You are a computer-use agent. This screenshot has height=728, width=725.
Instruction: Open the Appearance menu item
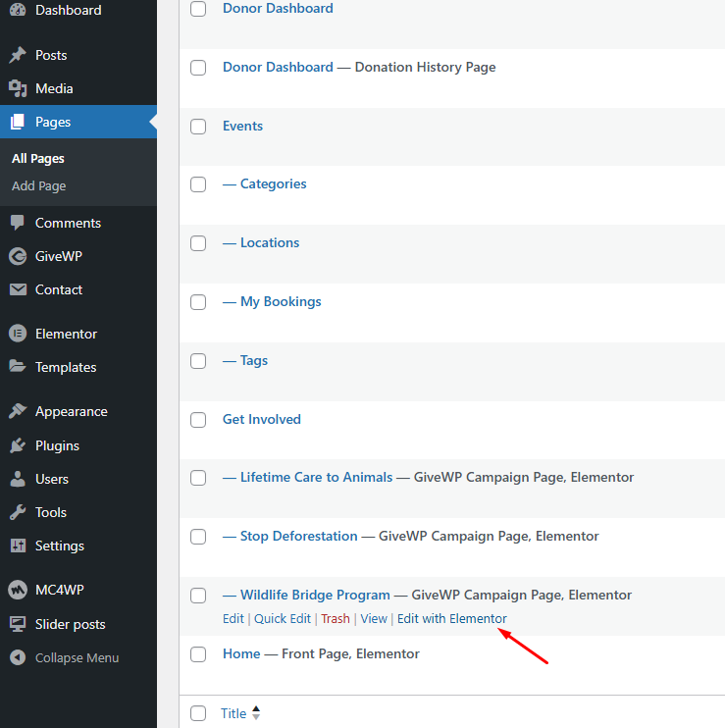71,411
